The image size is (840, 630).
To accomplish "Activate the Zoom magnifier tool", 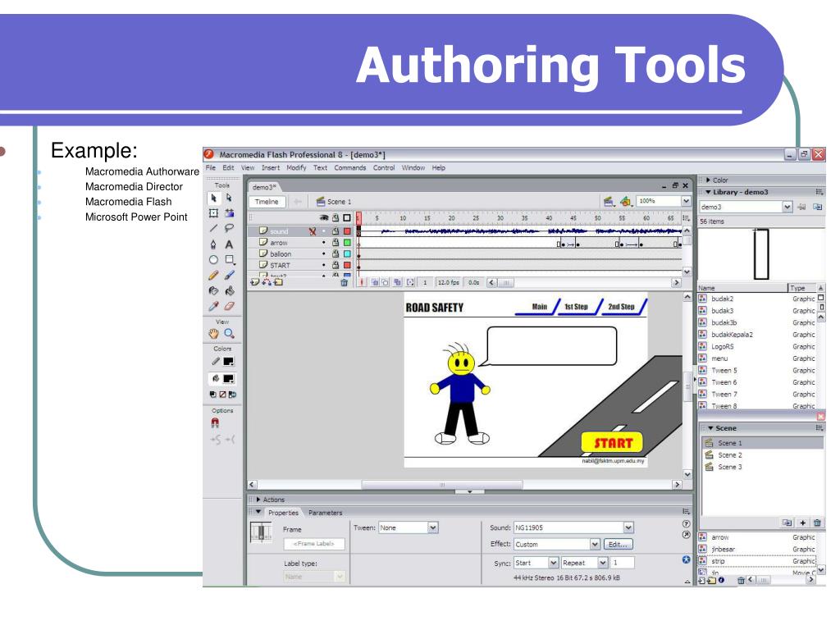I will [230, 333].
